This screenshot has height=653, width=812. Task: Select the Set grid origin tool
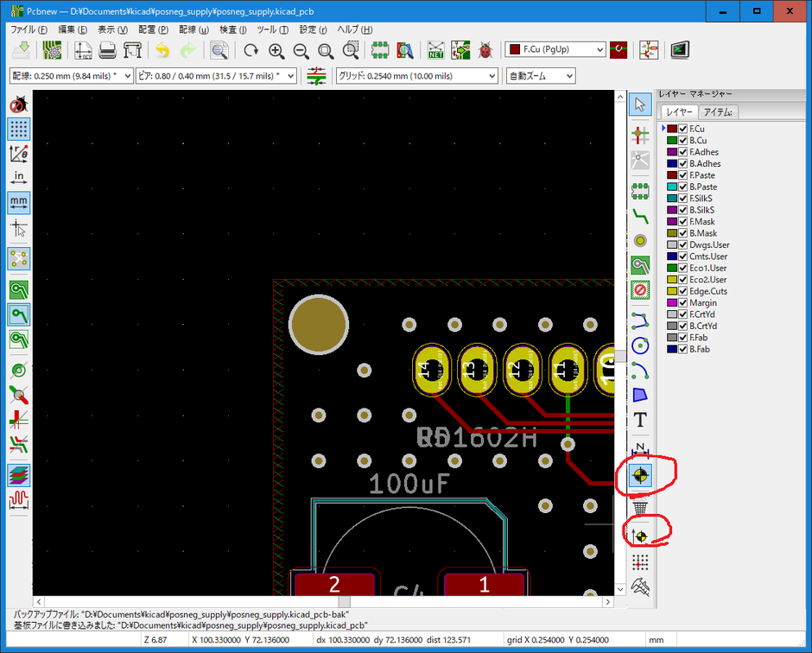pyautogui.click(x=641, y=561)
